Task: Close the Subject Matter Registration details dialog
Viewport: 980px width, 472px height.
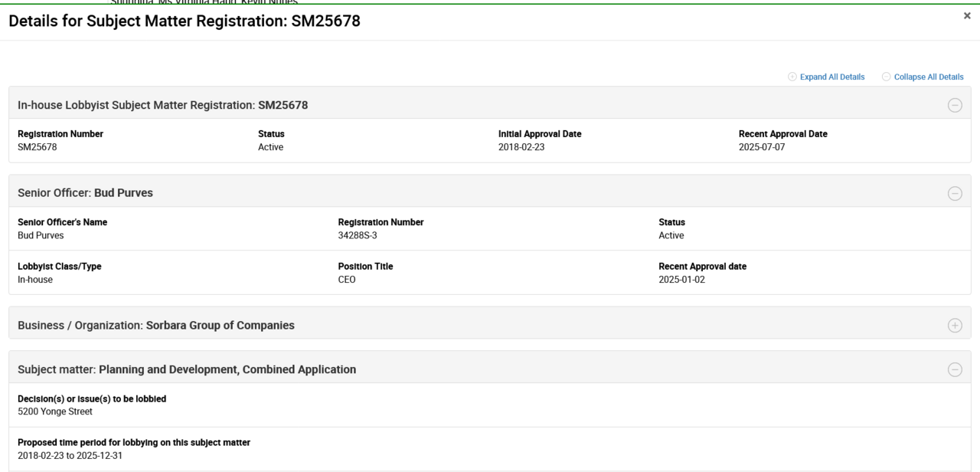Action: (x=967, y=15)
